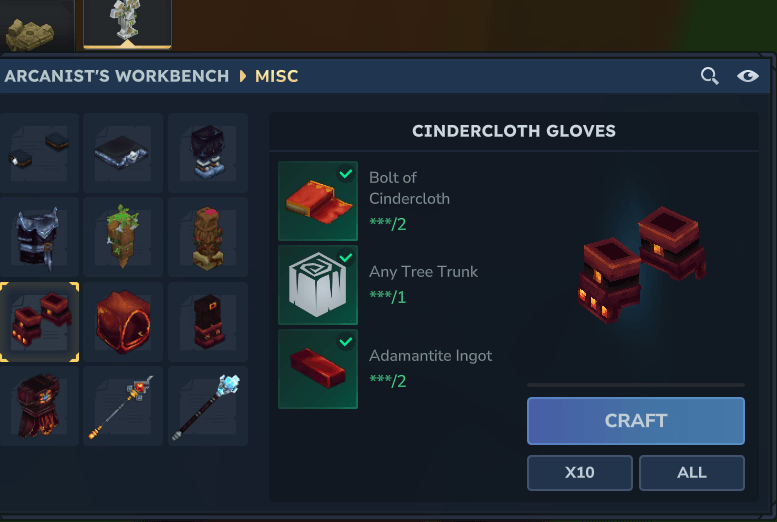Viewport: 777px width, 522px height.
Task: Click the Bolt of Cindercloth ingredient slot
Action: click(x=318, y=201)
